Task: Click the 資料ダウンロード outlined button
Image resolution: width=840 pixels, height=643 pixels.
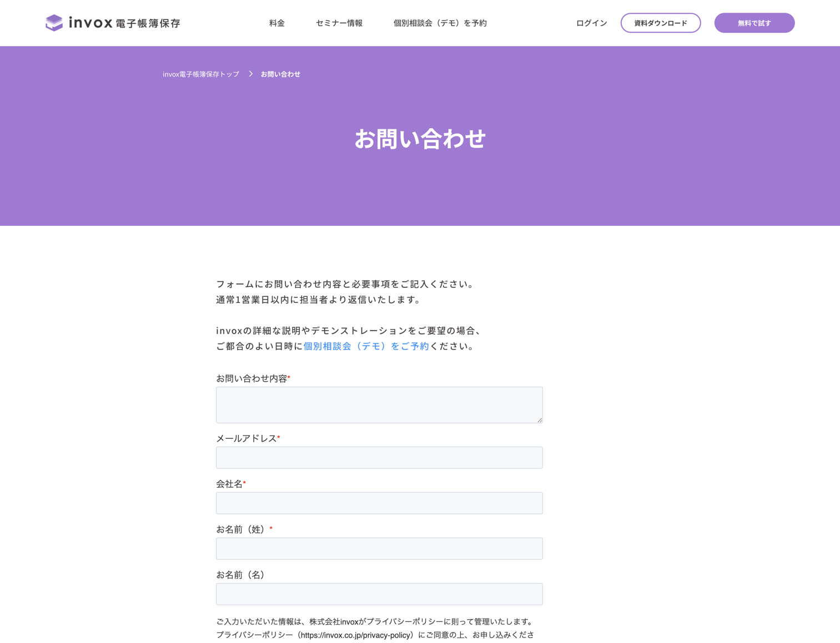Action: coord(660,23)
